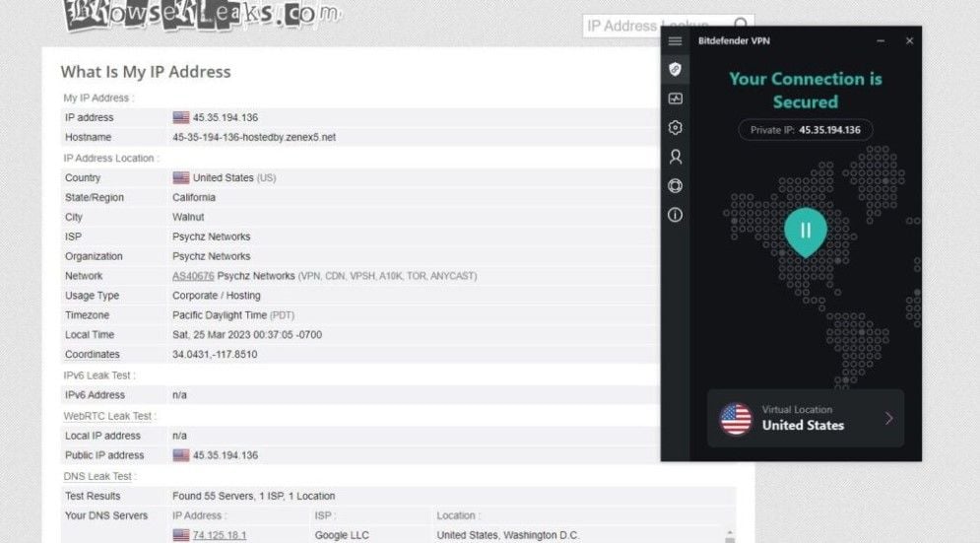Screen dimensions: 980x543
Task: Click the BrowserLeaks.com logo
Action: click(203, 15)
